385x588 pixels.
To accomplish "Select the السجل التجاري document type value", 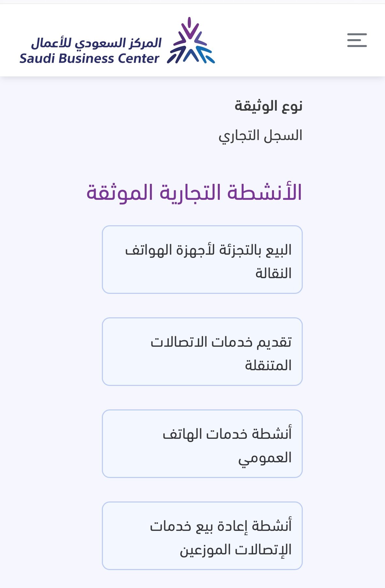I will (x=260, y=135).
